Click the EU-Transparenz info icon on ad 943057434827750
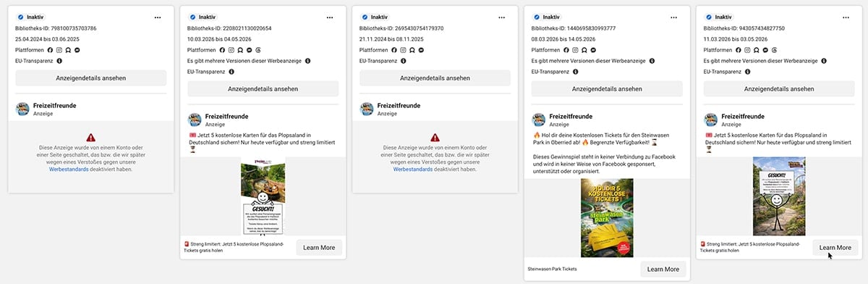Image resolution: width=868 pixels, height=284 pixels. point(747,72)
